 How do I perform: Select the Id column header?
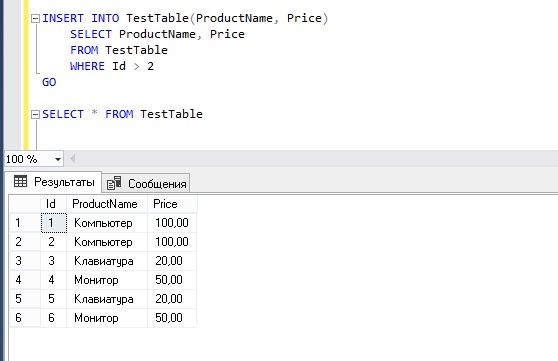[x=53, y=204]
